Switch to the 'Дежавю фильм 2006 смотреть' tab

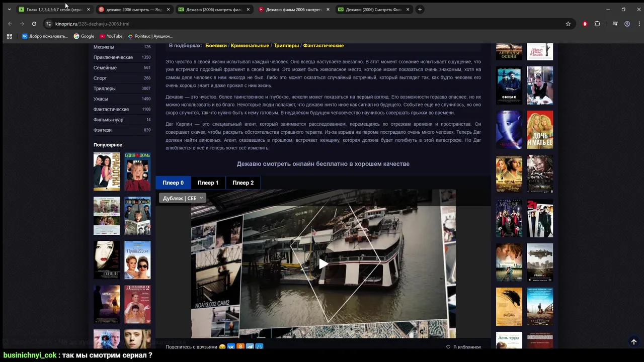(x=294, y=9)
